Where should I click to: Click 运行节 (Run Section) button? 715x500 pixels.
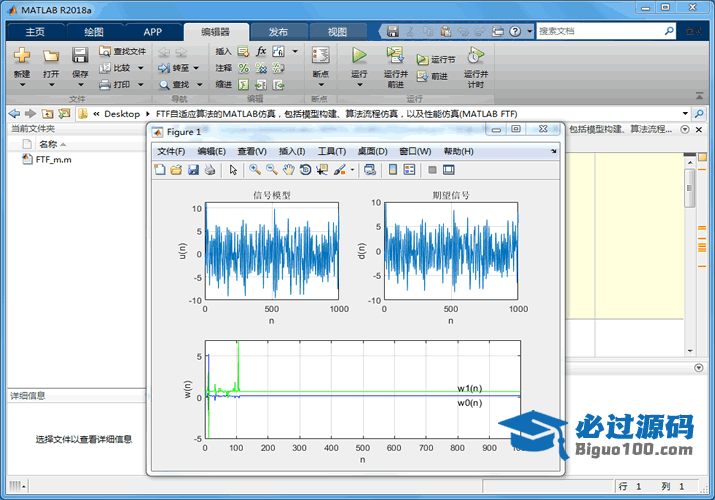pos(436,60)
